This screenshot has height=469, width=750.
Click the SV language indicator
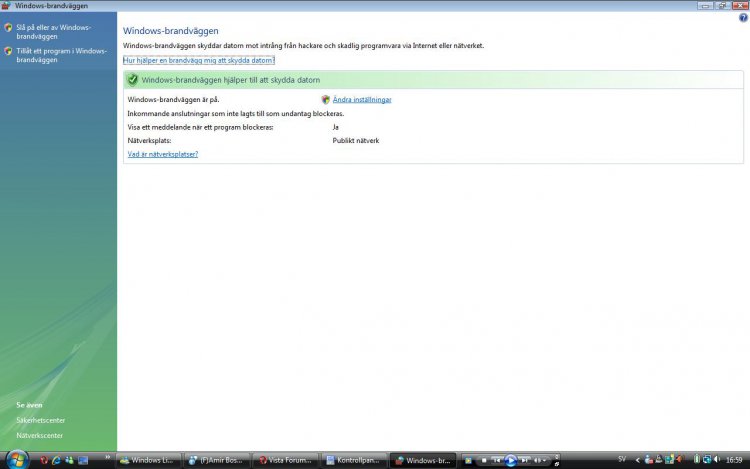pyautogui.click(x=622, y=459)
